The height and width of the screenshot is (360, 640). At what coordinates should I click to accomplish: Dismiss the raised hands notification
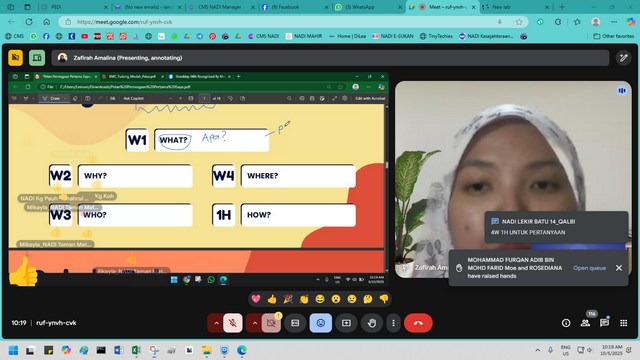point(619,268)
